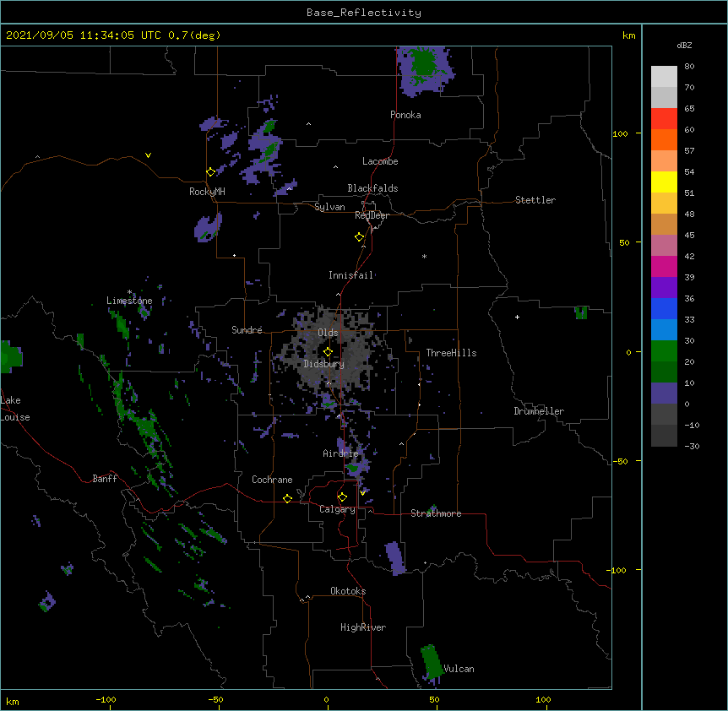Image resolution: width=728 pixels, height=711 pixels.
Task: Select the 48 value in the dBZ legend
Action: pos(689,214)
